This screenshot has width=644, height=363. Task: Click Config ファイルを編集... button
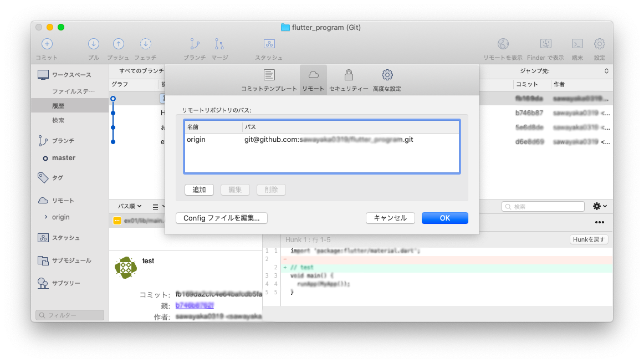coord(222,218)
